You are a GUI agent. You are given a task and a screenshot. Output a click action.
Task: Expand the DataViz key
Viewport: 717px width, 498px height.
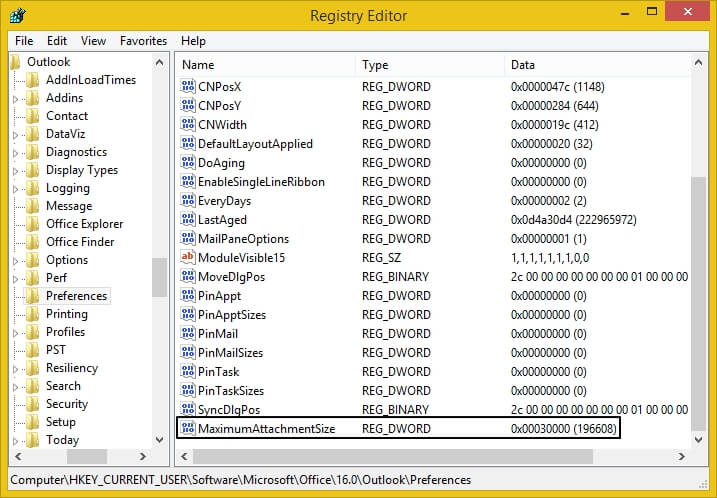[x=16, y=135]
